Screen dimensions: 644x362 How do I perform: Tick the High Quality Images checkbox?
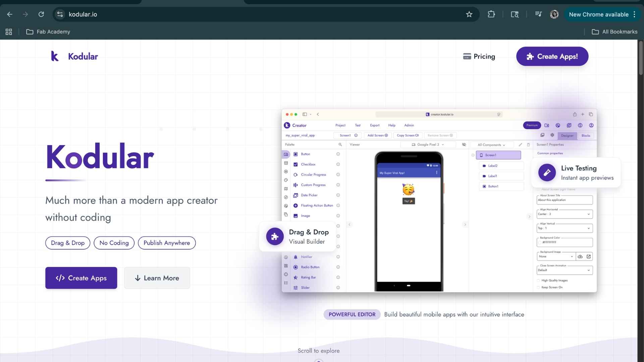(538, 281)
